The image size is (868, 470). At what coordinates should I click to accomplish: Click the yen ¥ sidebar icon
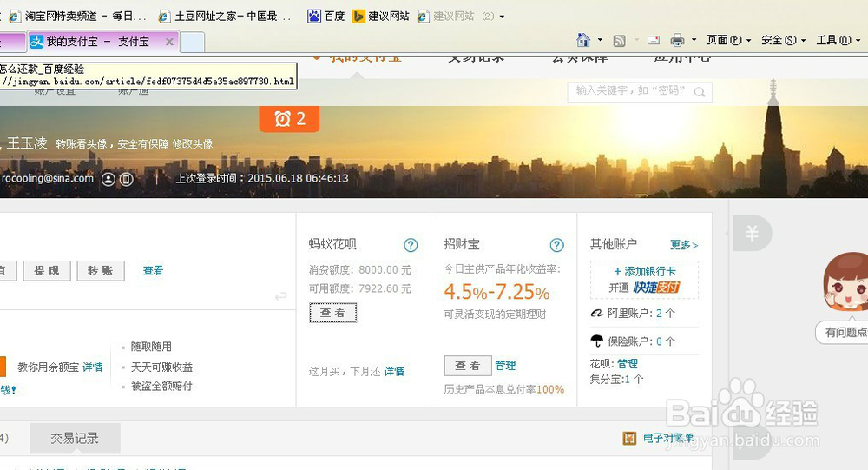coord(752,234)
